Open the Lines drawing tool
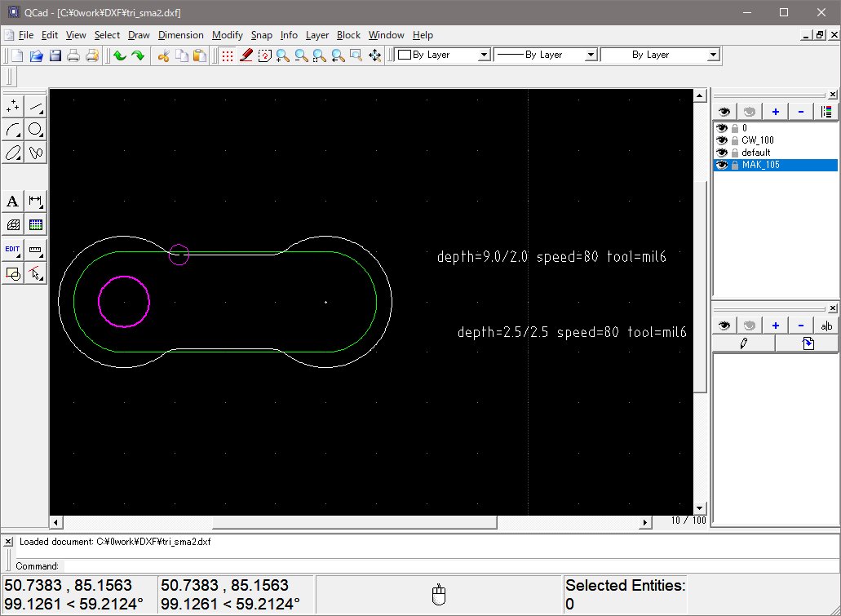Screen dimensions: 841x616 coord(36,107)
